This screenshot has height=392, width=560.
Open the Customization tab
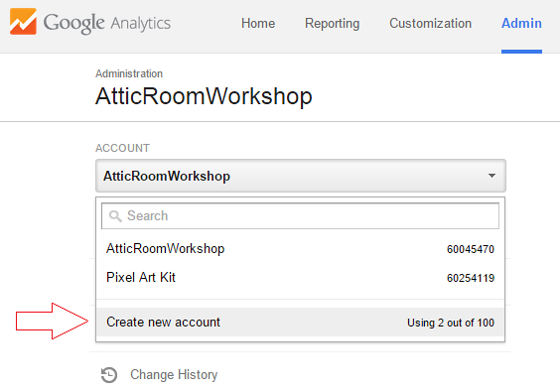point(430,23)
